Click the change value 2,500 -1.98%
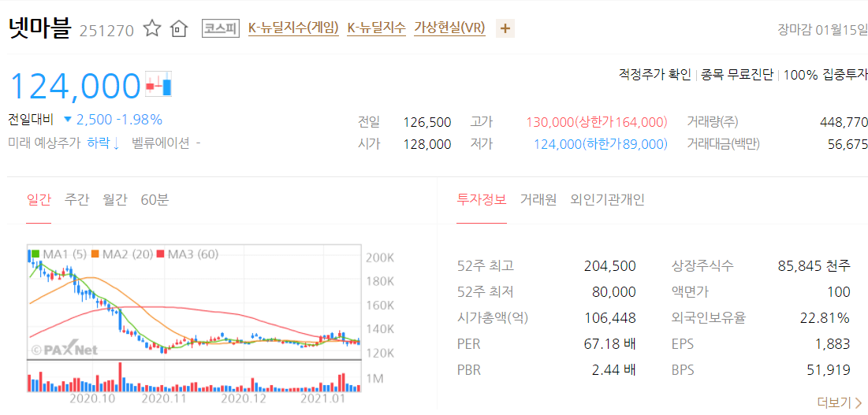The image size is (868, 415). click(x=119, y=120)
